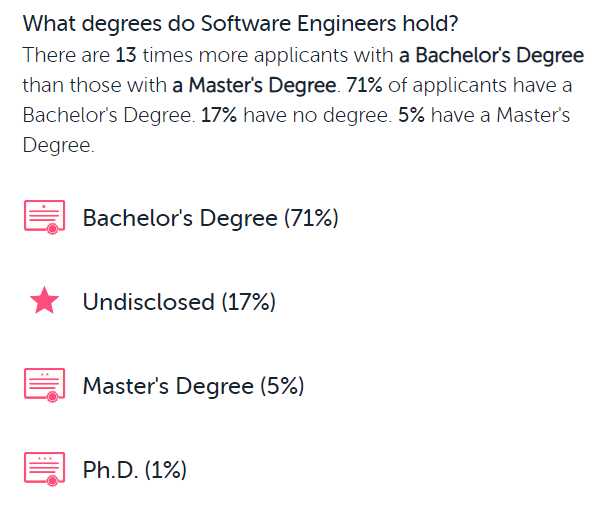The image size is (593, 506).
Task: Click the final "Degree." word of the paragraph
Action: pos(59,145)
